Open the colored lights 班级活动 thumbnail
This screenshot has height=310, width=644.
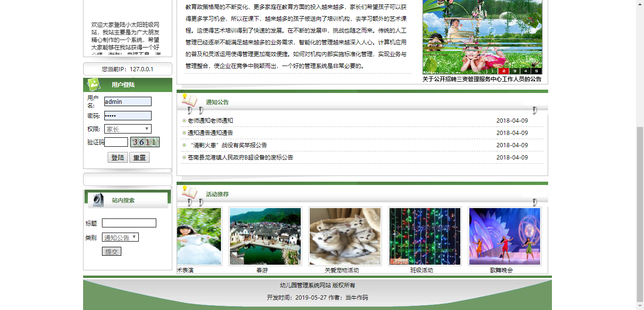(x=424, y=236)
